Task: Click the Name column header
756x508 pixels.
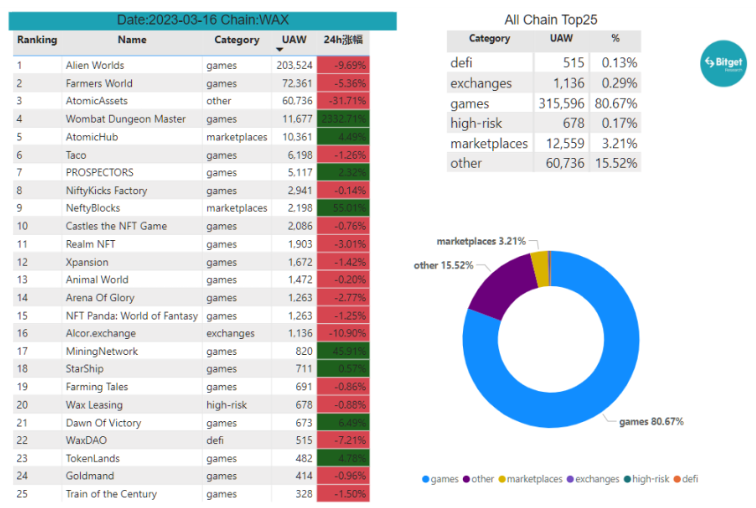Action: [x=132, y=40]
